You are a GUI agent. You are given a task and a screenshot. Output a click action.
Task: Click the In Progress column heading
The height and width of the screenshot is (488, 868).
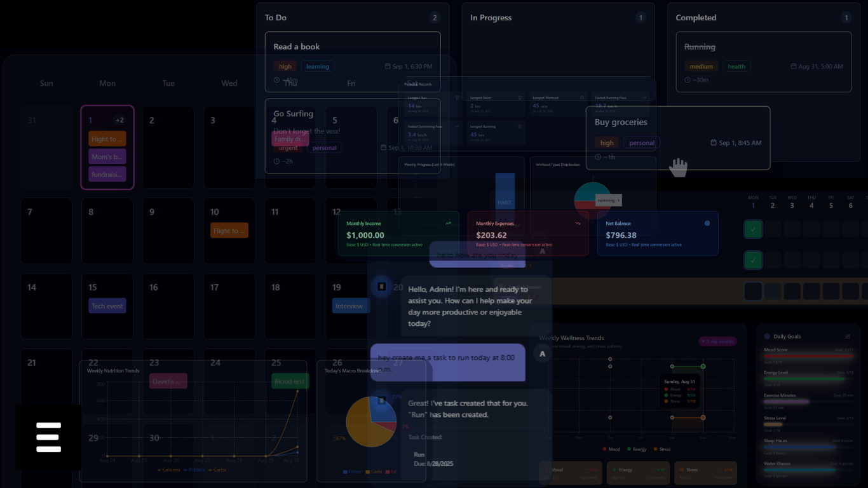point(491,18)
